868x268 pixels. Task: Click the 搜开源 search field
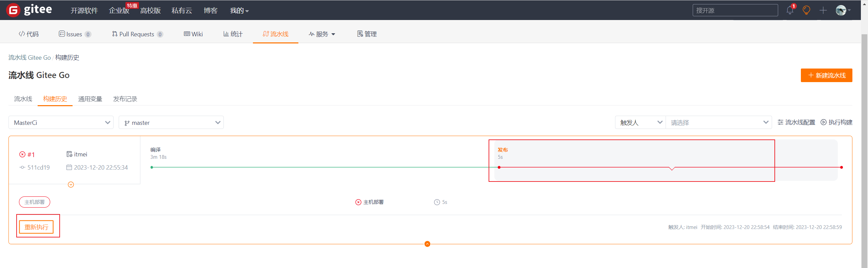click(735, 10)
